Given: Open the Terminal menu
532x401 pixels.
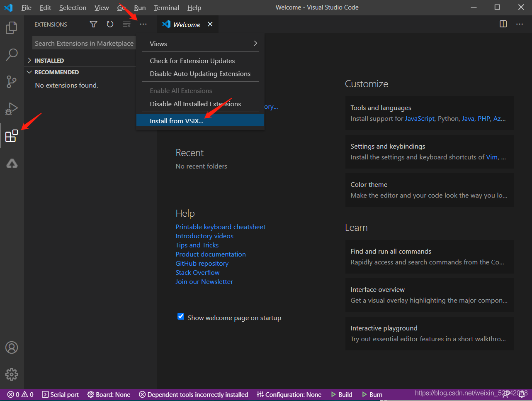Looking at the screenshot, I should pos(167,7).
